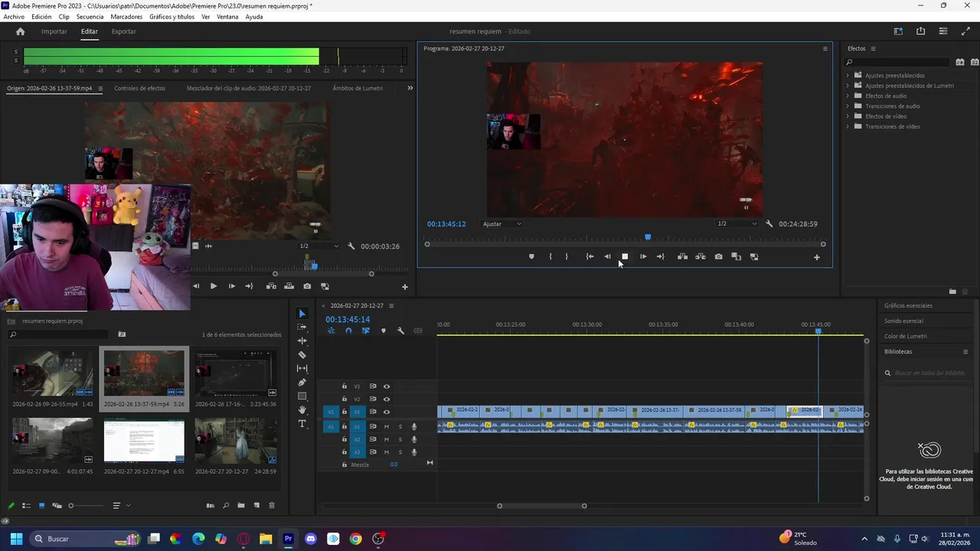Image resolution: width=980 pixels, height=551 pixels.
Task: Open timeline display settings wrench
Action: [400, 331]
